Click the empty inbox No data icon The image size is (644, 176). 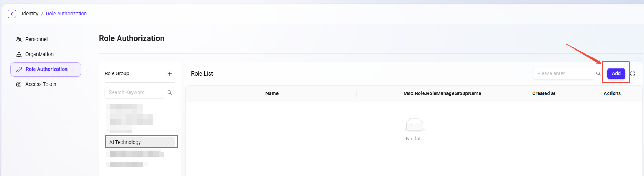(x=414, y=125)
